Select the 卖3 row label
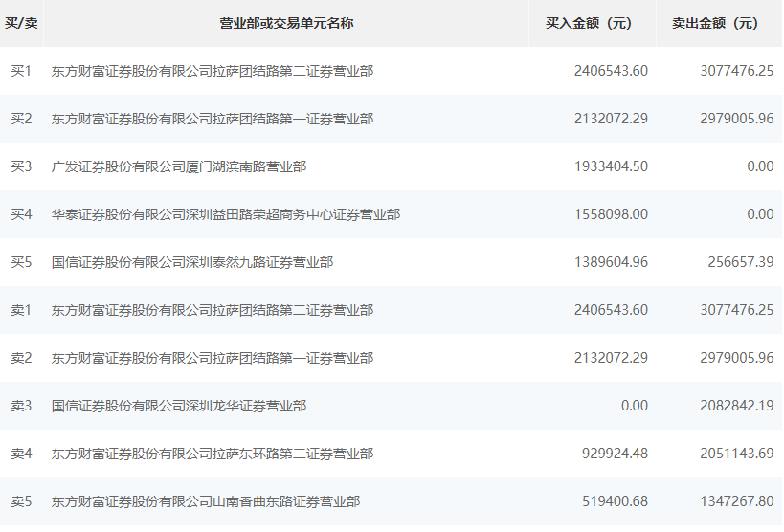 21,406
